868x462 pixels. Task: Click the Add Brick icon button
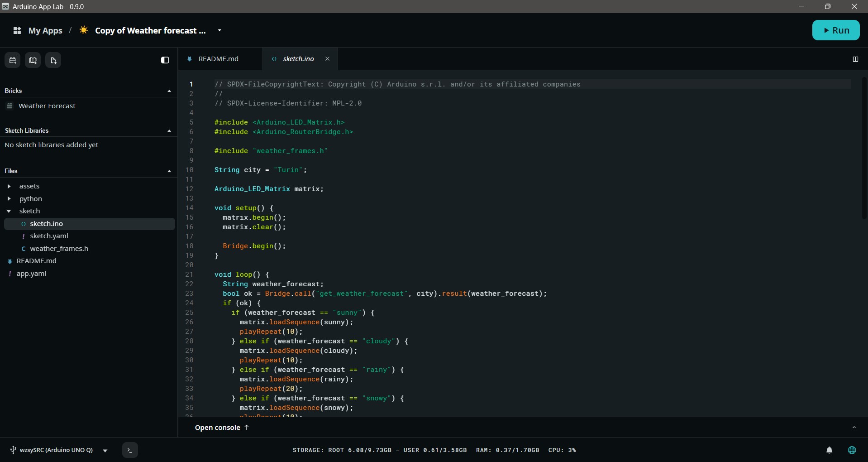click(x=13, y=60)
